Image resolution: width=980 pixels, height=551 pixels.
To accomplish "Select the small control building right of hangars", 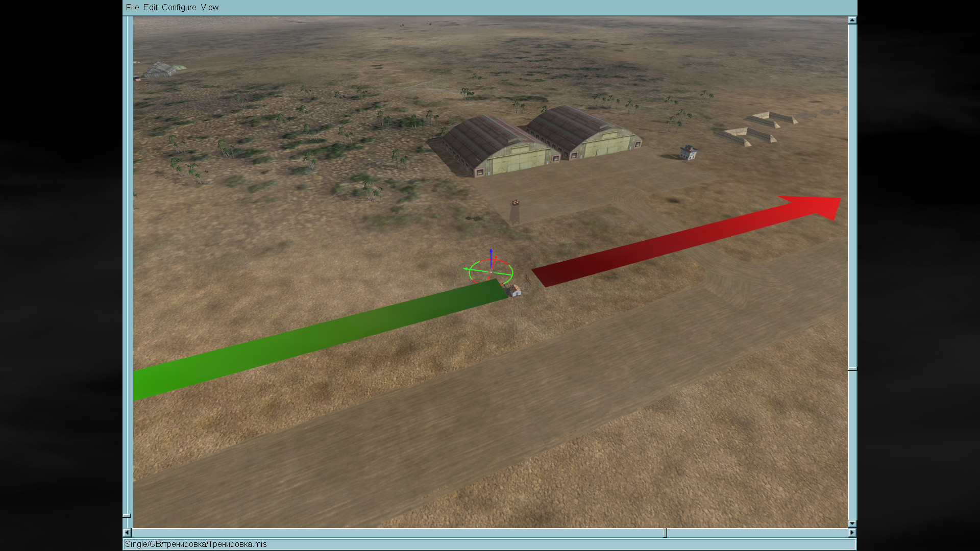I will click(689, 152).
